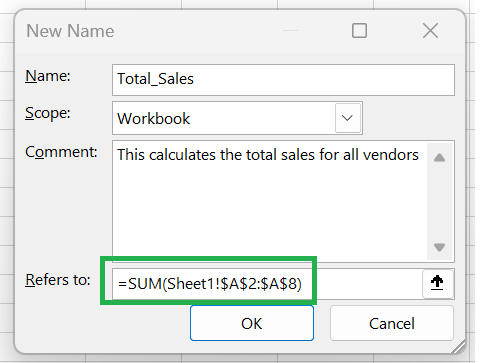This screenshot has height=363, width=480.
Task: Click the Comment scrollbar down arrow
Action: (440, 247)
